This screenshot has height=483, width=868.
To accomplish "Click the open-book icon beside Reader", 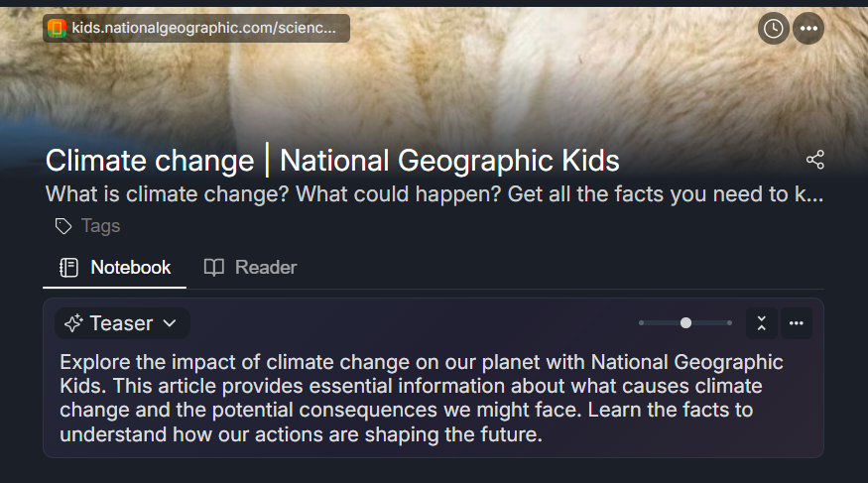I will click(213, 267).
